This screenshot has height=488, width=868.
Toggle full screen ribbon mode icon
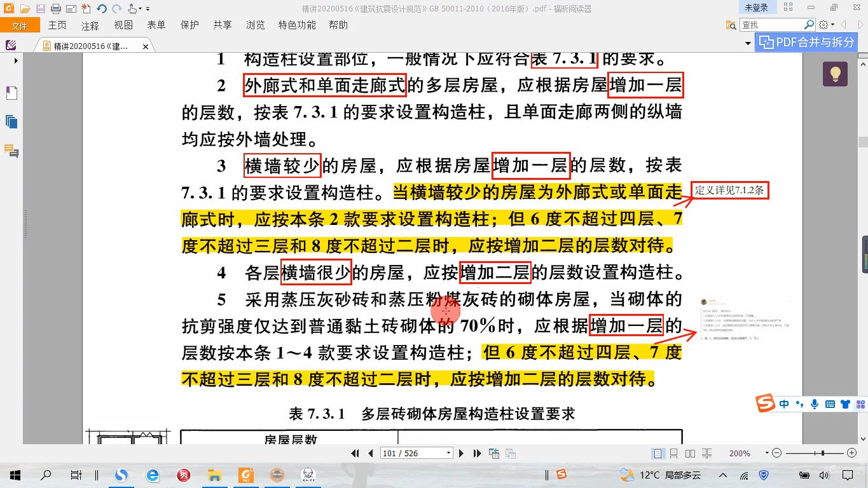[790, 8]
